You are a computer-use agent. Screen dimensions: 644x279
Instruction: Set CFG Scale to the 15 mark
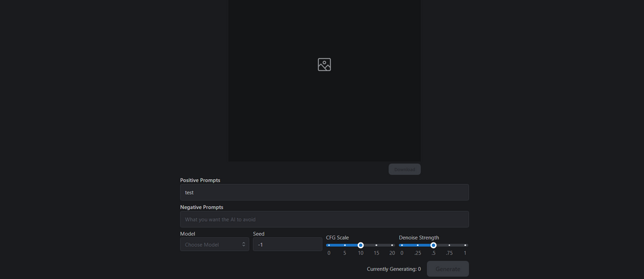pos(376,245)
